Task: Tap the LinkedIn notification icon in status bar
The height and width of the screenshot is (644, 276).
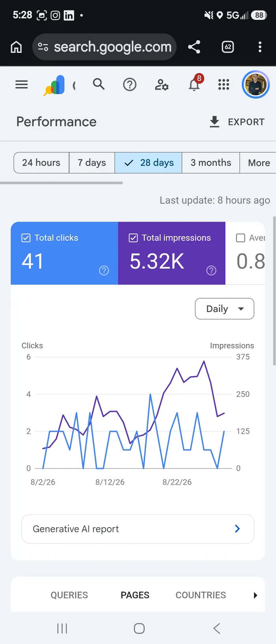Action: 69,15
